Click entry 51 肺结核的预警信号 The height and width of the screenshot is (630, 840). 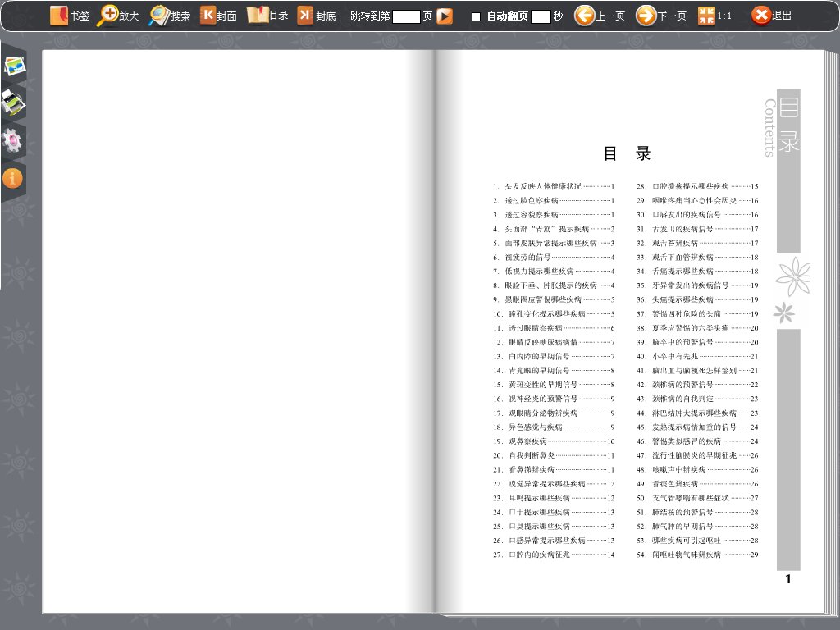697,512
